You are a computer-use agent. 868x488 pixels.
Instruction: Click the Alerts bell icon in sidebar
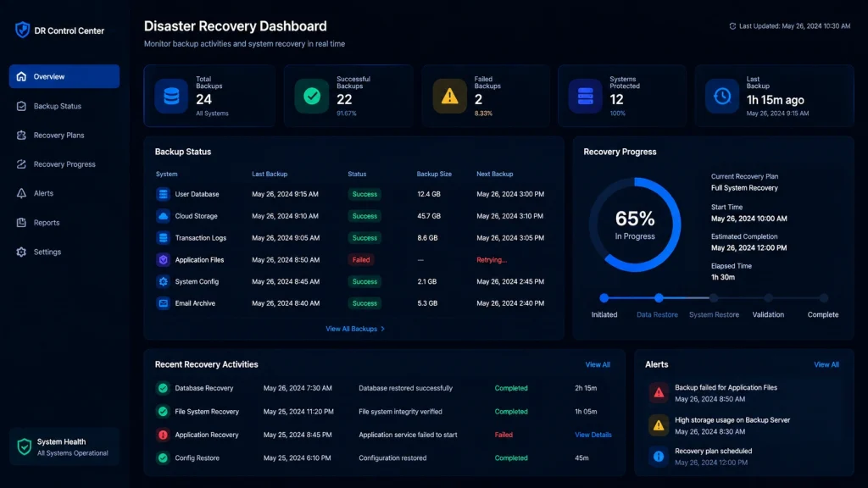(x=21, y=193)
